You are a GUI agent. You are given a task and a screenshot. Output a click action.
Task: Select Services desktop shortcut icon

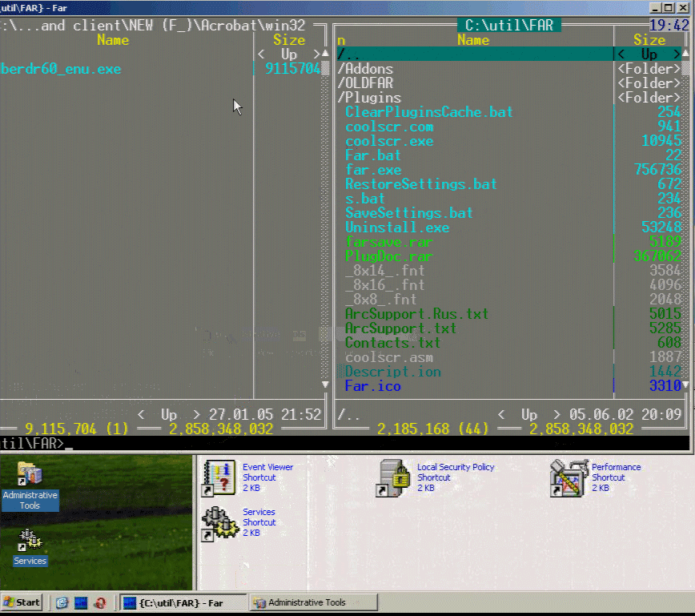pos(30,547)
